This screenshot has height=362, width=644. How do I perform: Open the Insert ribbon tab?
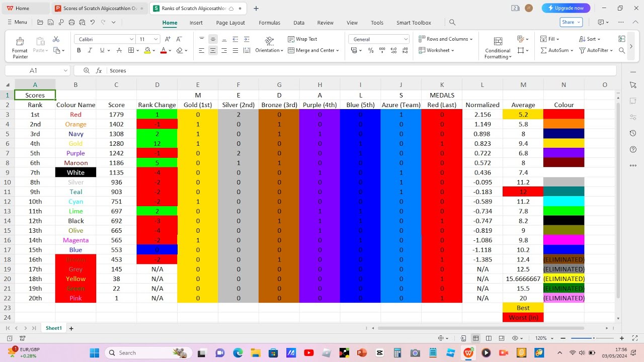tap(196, 23)
